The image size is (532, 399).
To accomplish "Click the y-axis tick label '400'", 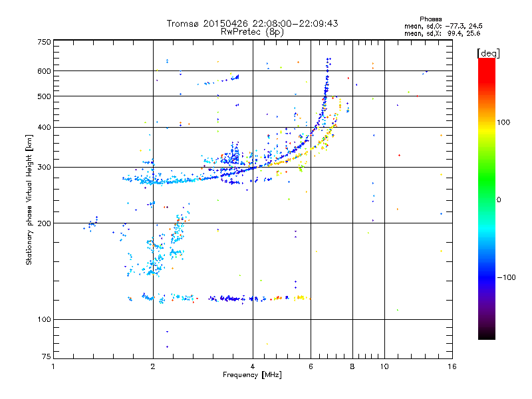I will pos(44,127).
